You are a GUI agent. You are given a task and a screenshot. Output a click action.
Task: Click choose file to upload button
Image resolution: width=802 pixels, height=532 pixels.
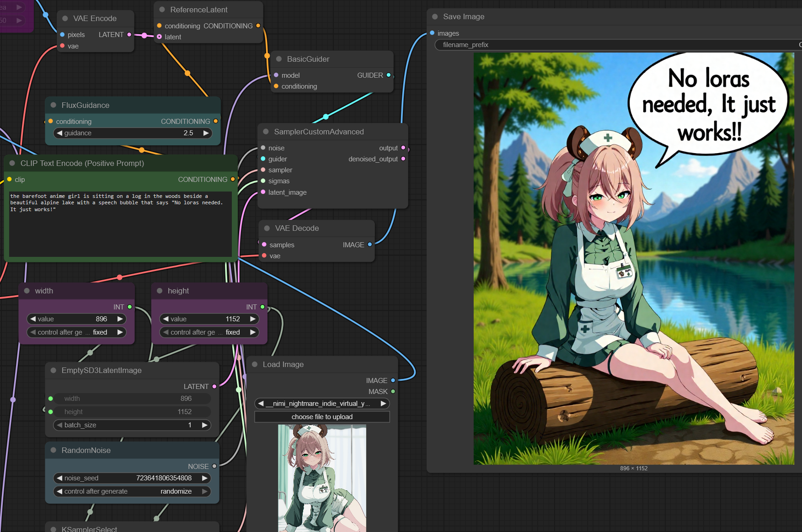(322, 417)
